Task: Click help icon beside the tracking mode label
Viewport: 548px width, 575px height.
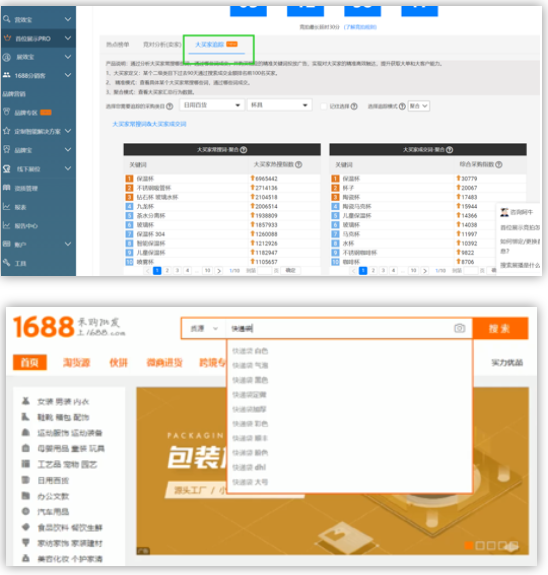Action: click(x=402, y=106)
